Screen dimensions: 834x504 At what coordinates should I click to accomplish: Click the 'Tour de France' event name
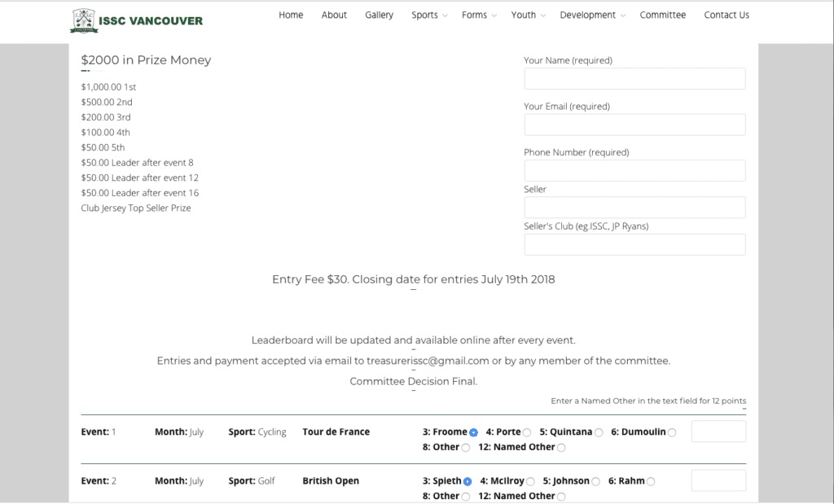pos(336,432)
